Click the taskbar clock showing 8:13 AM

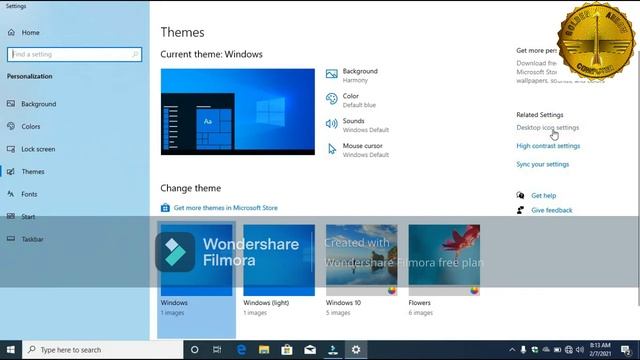(600, 350)
